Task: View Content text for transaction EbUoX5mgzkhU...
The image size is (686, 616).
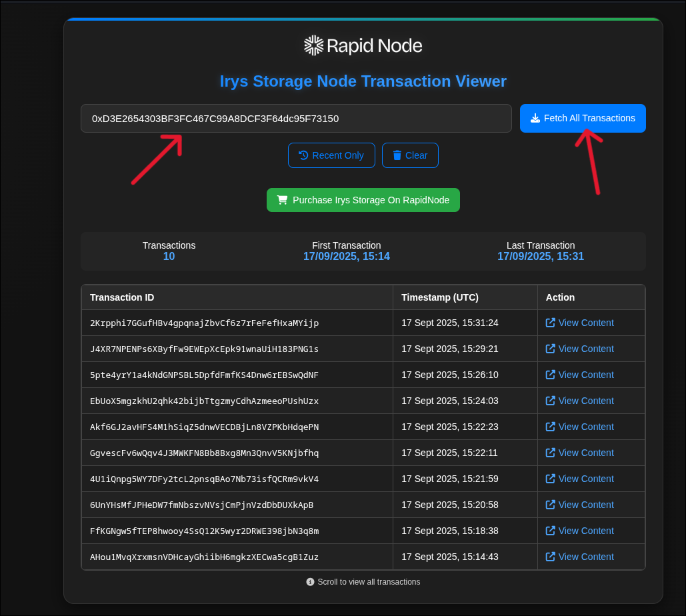Action: (x=586, y=401)
